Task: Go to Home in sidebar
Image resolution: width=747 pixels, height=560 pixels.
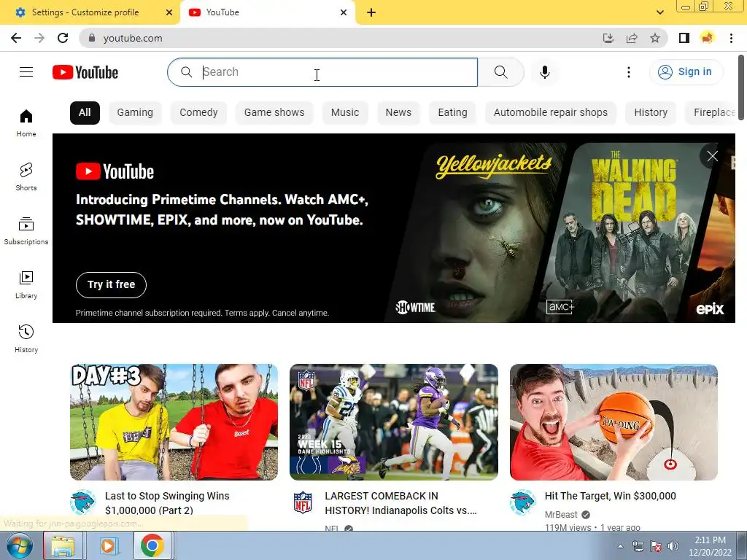Action: point(26,123)
